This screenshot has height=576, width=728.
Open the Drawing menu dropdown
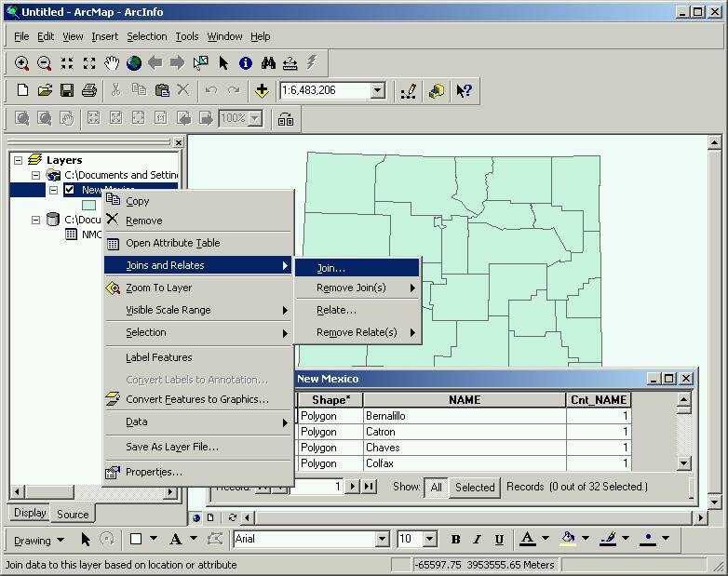[39, 541]
